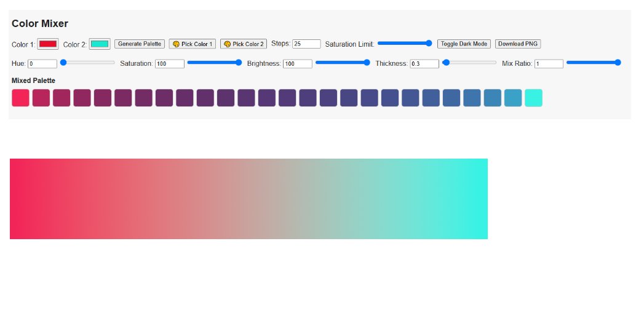Click the Saturation slider
Screen dimensions: 644x316
pos(215,62)
